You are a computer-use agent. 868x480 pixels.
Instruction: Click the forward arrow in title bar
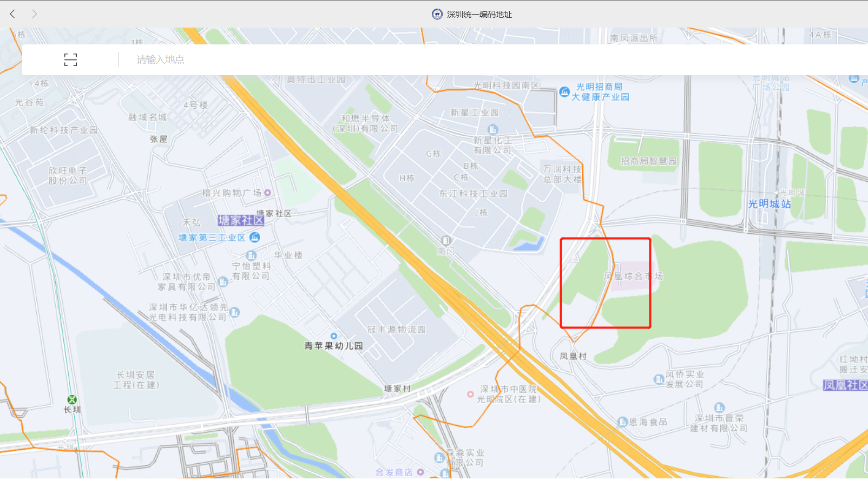point(34,14)
